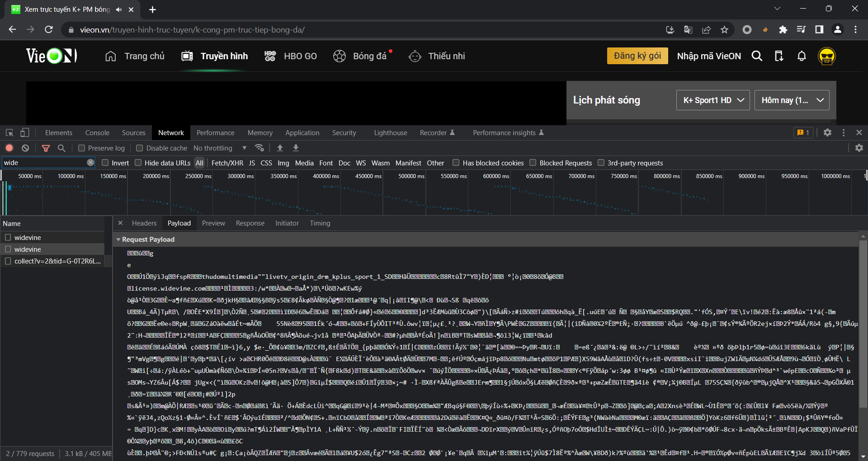The width and height of the screenshot is (868, 461).
Task: Click Đăng ký gói button
Action: pyautogui.click(x=637, y=56)
